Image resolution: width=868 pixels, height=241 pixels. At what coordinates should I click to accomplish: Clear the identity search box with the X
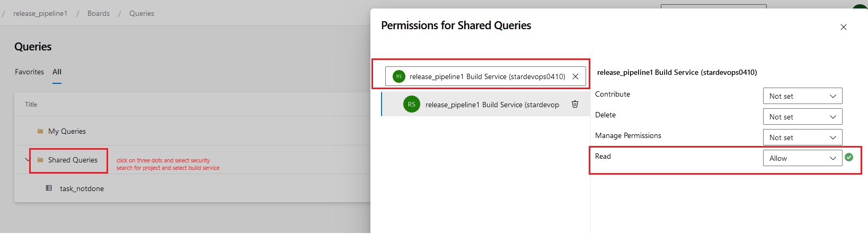575,76
